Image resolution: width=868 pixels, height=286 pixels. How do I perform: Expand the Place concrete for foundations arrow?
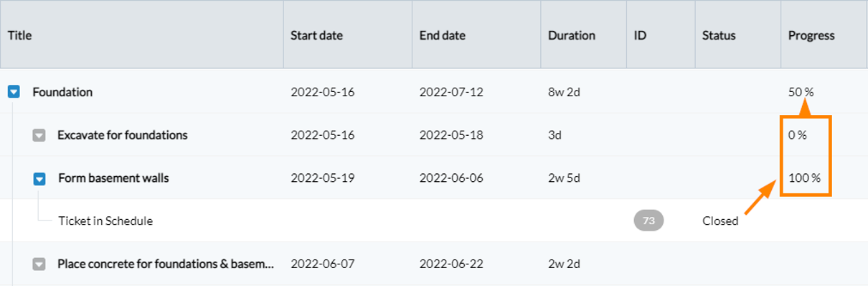39,264
